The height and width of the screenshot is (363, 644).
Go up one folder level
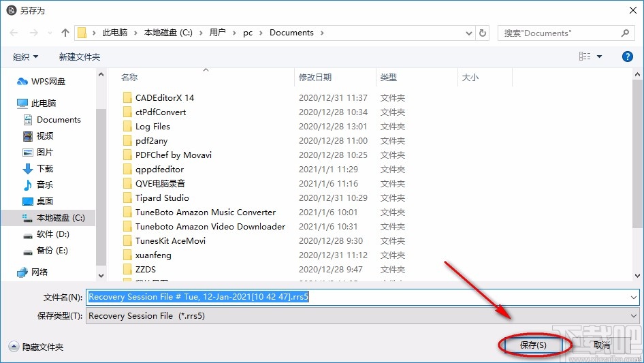(x=65, y=33)
